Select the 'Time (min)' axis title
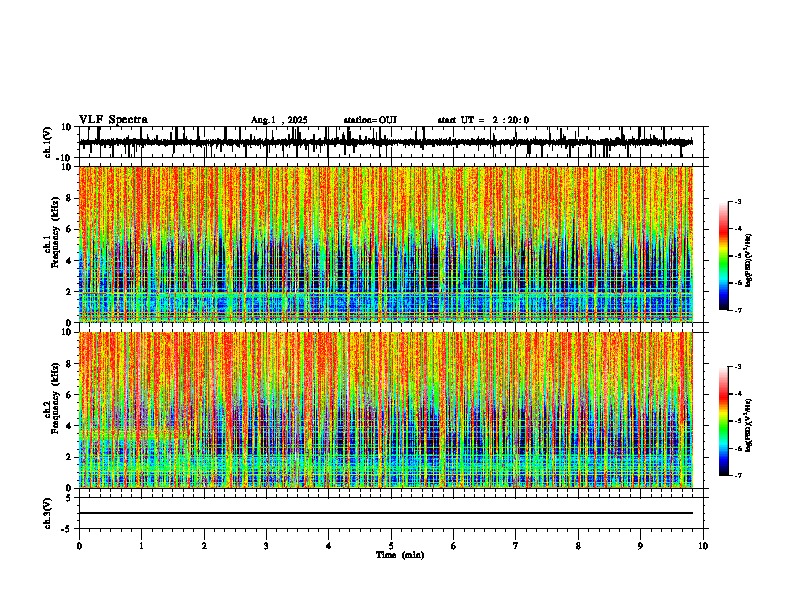This screenshot has height=612, width=792. tap(400, 555)
